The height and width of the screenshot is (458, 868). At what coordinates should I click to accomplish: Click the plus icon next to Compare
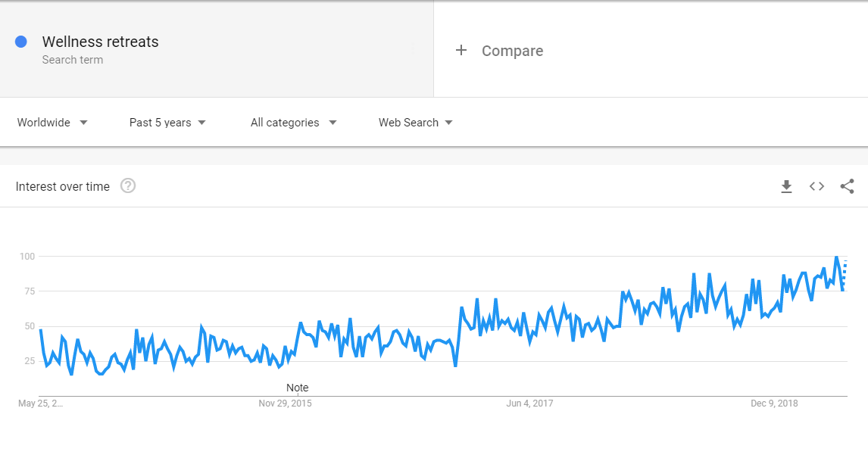[461, 50]
